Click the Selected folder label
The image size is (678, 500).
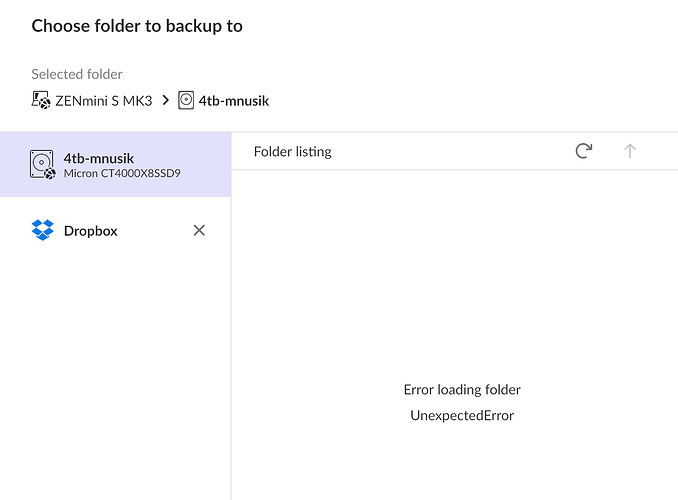pyautogui.click(x=77, y=74)
